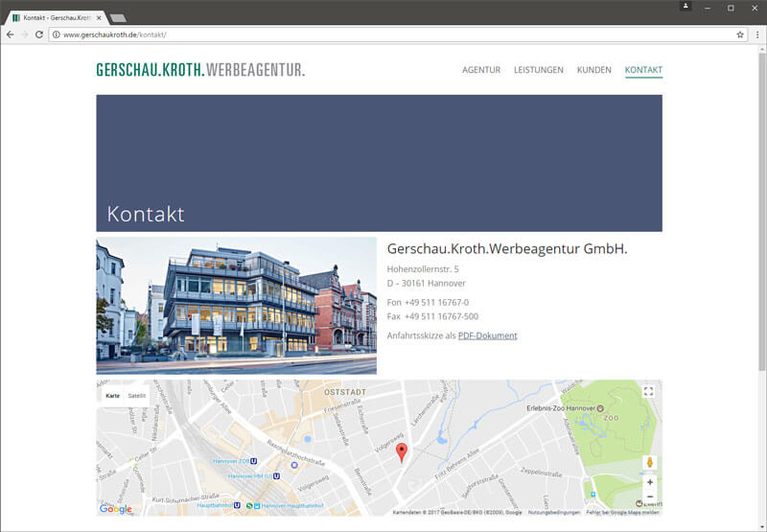This screenshot has width=767, height=532.
Task: Open the Kunden menu item
Action: click(x=593, y=70)
